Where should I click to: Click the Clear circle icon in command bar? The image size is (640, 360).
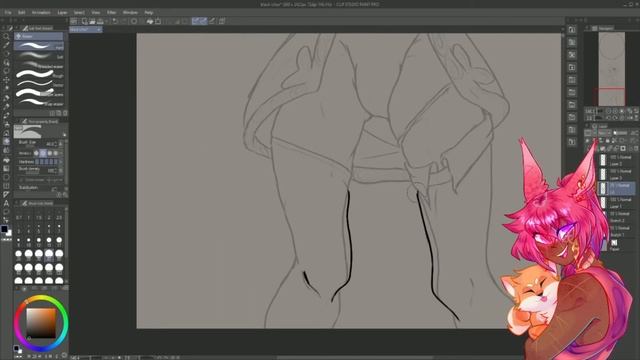(x=134, y=21)
